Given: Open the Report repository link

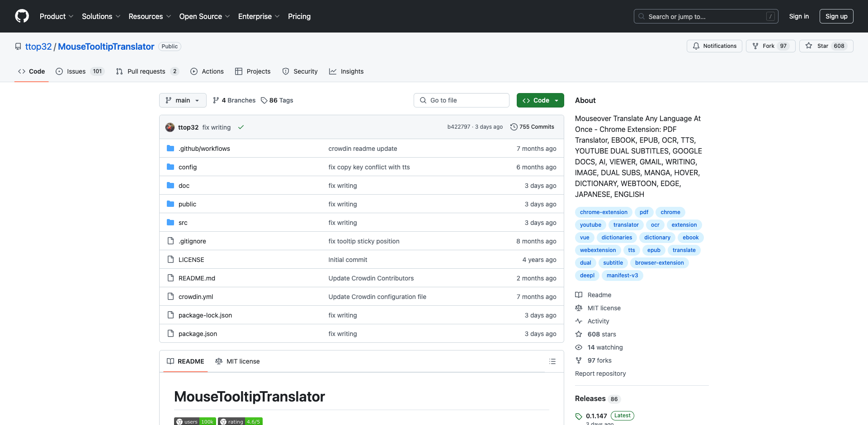Looking at the screenshot, I should [600, 374].
